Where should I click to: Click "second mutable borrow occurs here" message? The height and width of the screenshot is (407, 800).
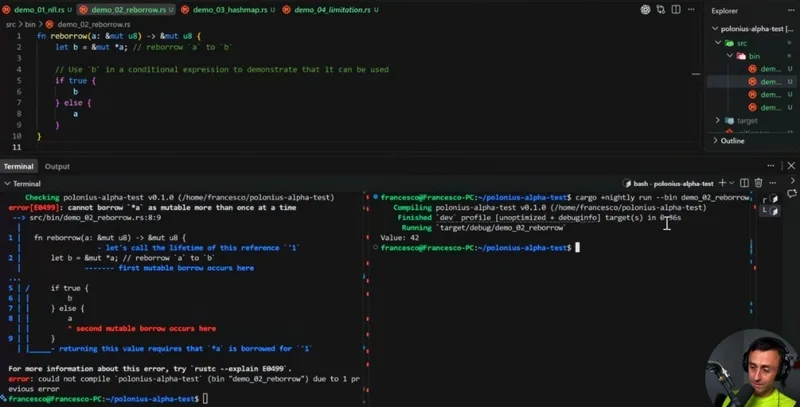coord(146,328)
